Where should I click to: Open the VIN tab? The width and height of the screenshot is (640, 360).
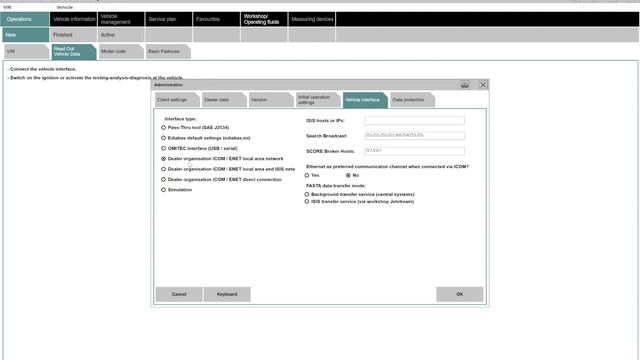tap(26, 52)
